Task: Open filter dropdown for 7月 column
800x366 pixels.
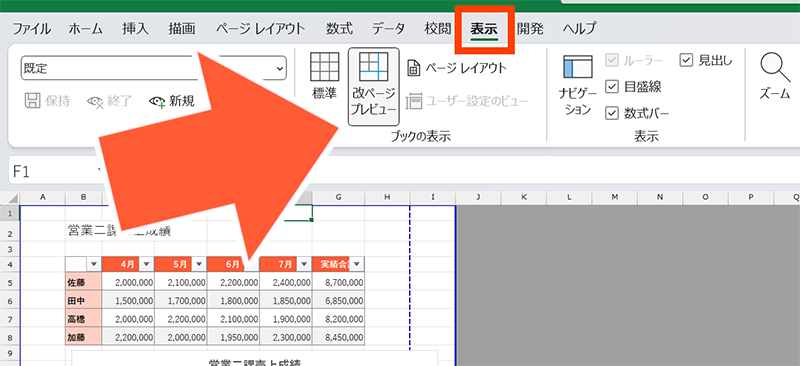Action: coord(304,264)
